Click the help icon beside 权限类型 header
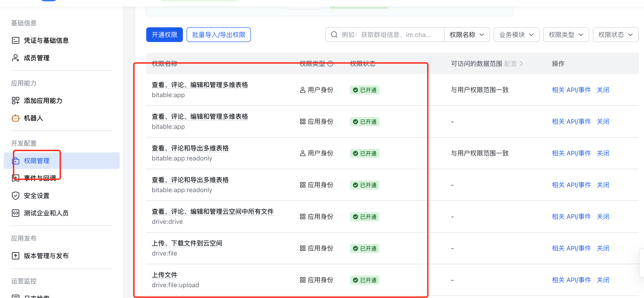This screenshot has width=644, height=298. pyautogui.click(x=330, y=64)
